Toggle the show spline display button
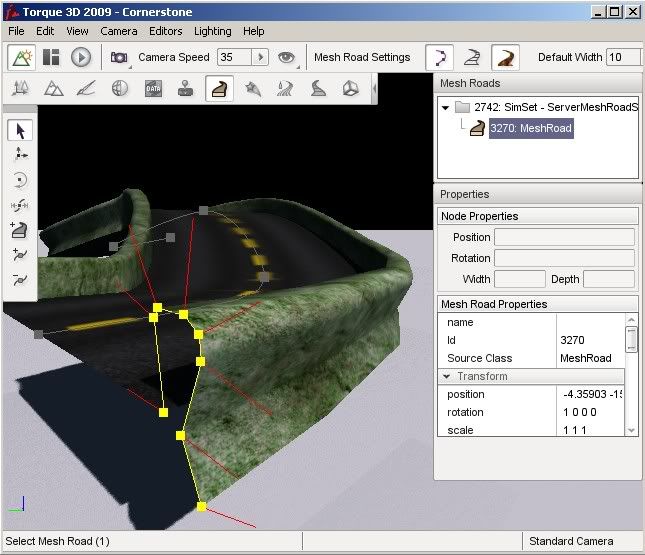Screen dimensions: 645x555 440,58
